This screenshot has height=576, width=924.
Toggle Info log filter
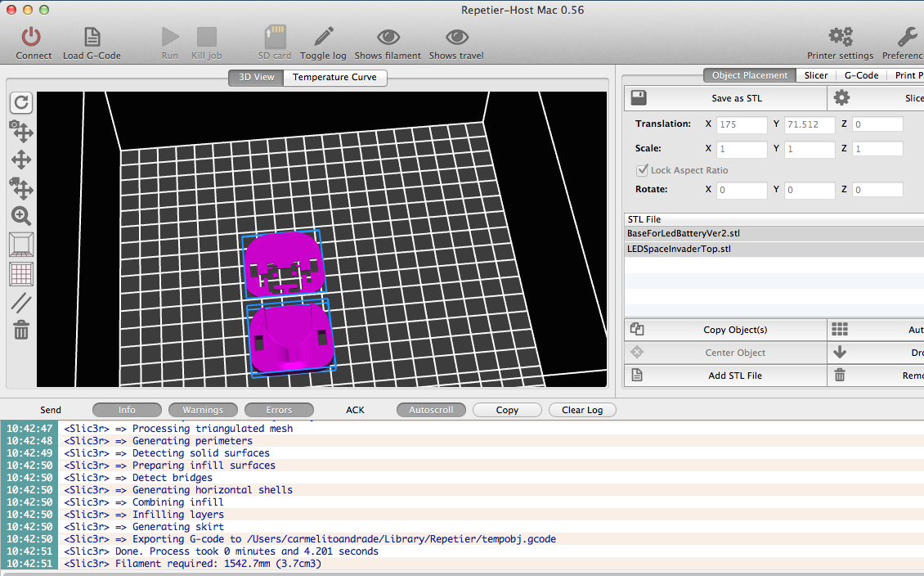point(127,410)
